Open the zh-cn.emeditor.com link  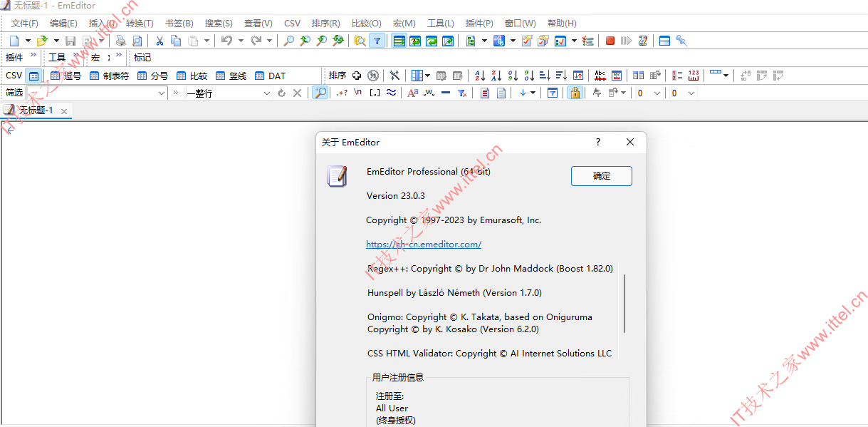click(424, 244)
